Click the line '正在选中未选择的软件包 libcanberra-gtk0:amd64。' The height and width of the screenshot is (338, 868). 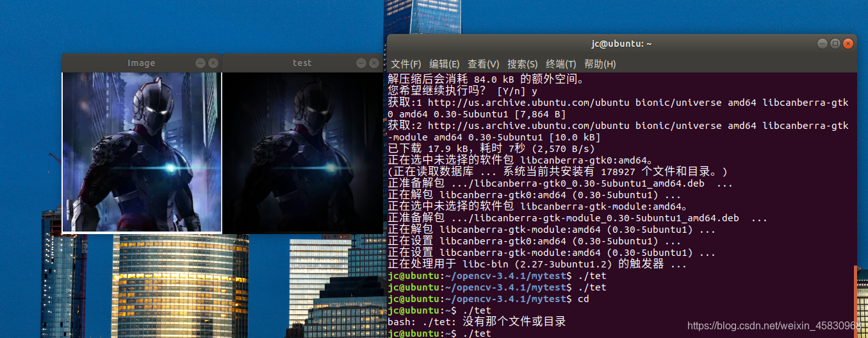pos(520,160)
